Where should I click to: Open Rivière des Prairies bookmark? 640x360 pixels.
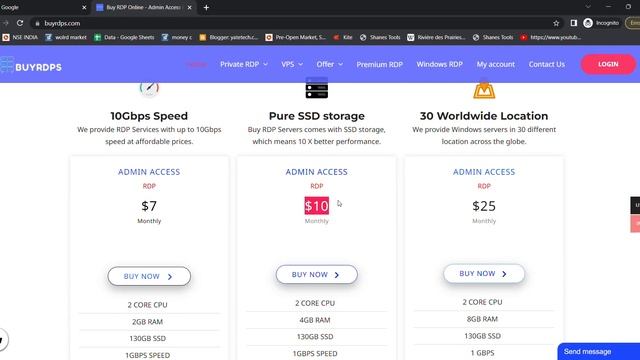click(x=436, y=37)
